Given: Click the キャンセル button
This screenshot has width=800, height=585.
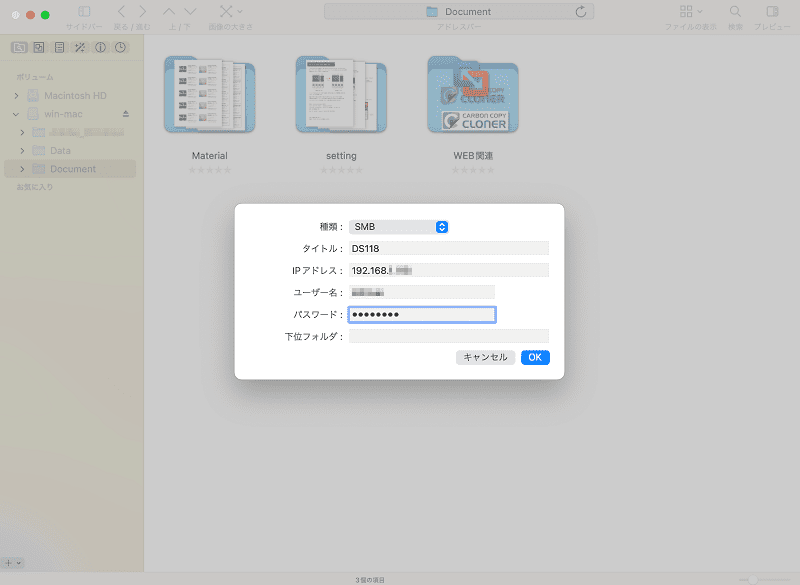Looking at the screenshot, I should tap(485, 358).
